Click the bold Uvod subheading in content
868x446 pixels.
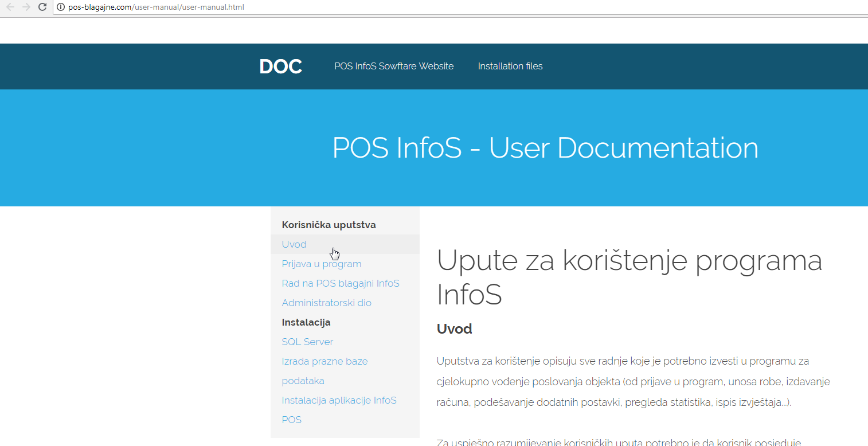point(454,329)
